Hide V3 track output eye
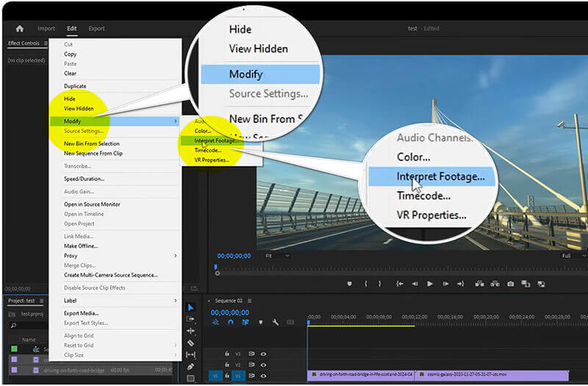Screen dimensions: 588x386 click(x=264, y=354)
